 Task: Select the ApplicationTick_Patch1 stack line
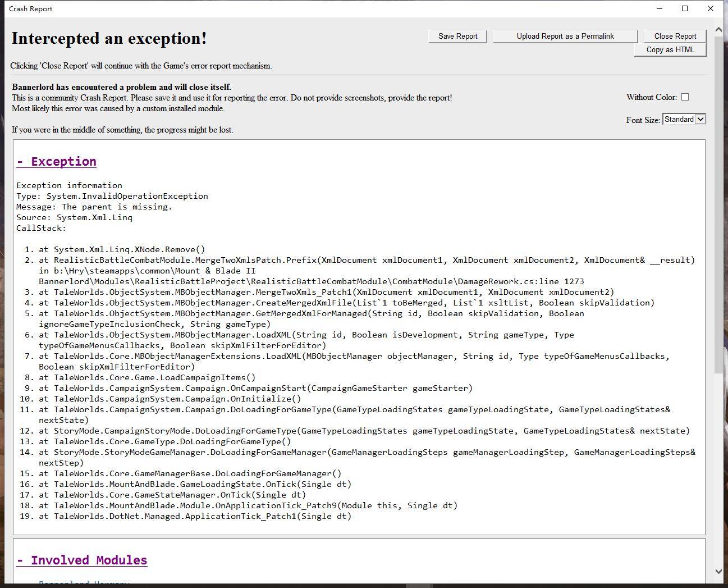(x=195, y=516)
